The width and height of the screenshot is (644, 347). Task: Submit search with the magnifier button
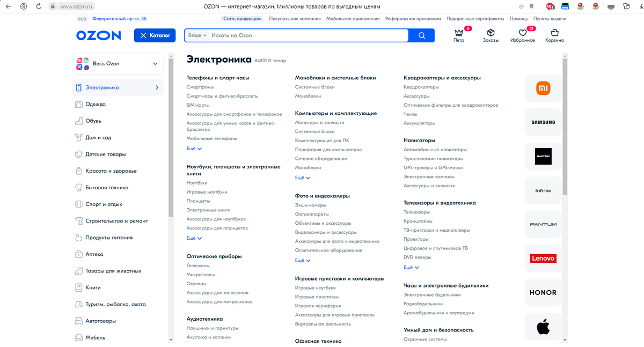point(422,35)
